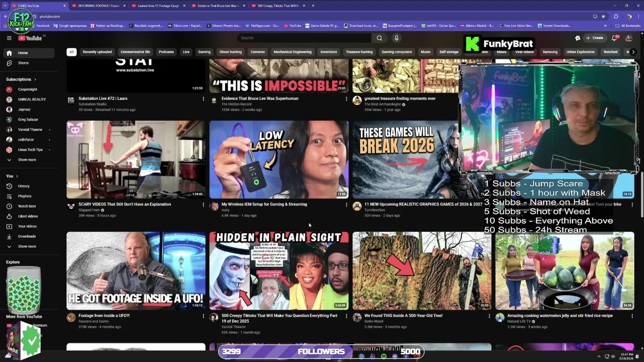Viewport: 644px width, 362px height.
Task: Click the browser address bar
Action: click(x=312, y=16)
